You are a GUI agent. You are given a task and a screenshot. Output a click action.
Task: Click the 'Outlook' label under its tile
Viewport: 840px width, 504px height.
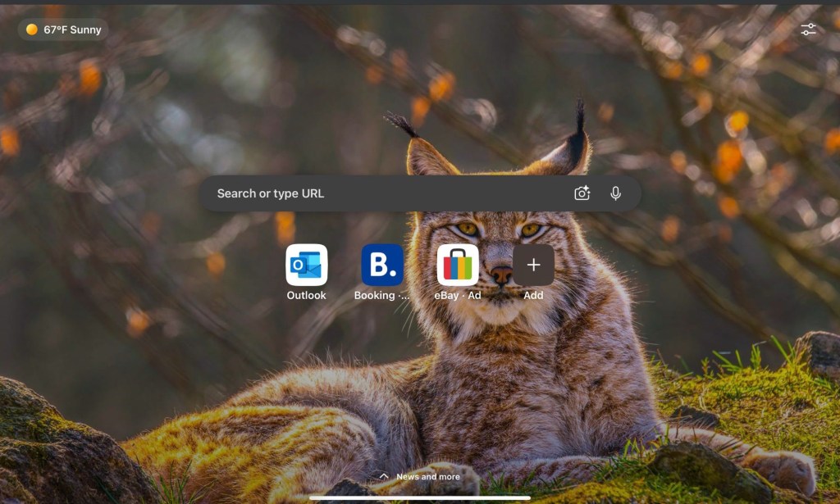306,295
